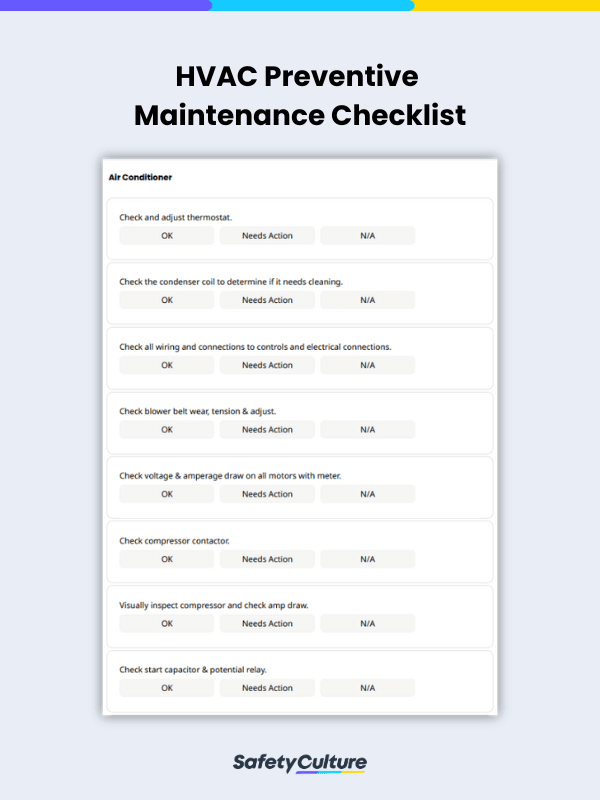Set motor voltage check to N/A
This screenshot has width=600, height=800.
pos(366,493)
